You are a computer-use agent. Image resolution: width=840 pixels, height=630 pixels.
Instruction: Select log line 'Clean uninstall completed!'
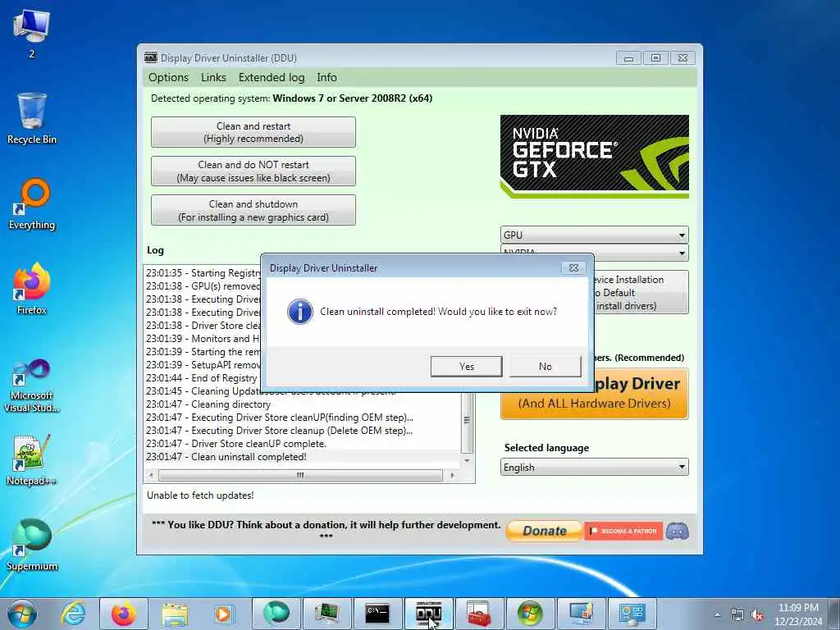(x=249, y=457)
